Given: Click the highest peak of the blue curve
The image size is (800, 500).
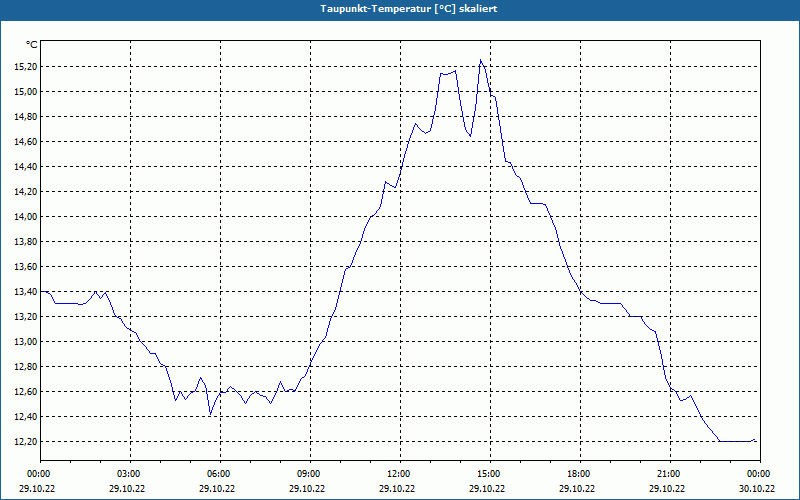Looking at the screenshot, I should tap(480, 60).
